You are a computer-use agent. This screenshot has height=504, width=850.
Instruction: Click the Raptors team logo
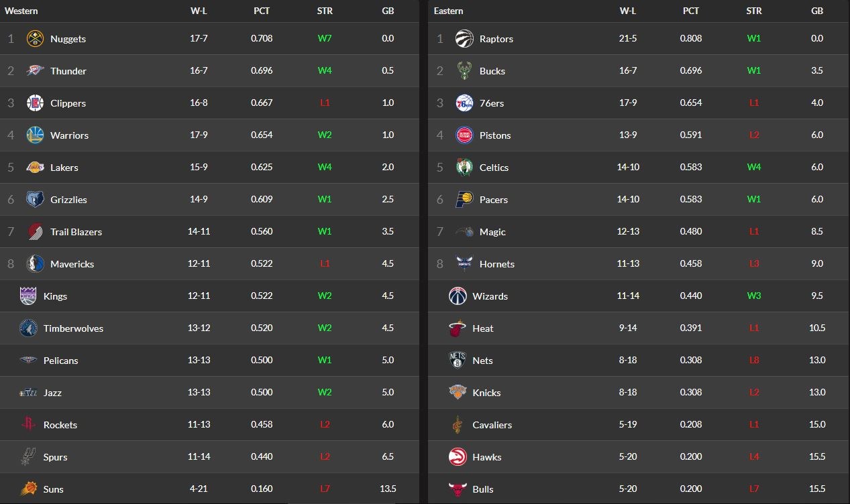point(464,39)
